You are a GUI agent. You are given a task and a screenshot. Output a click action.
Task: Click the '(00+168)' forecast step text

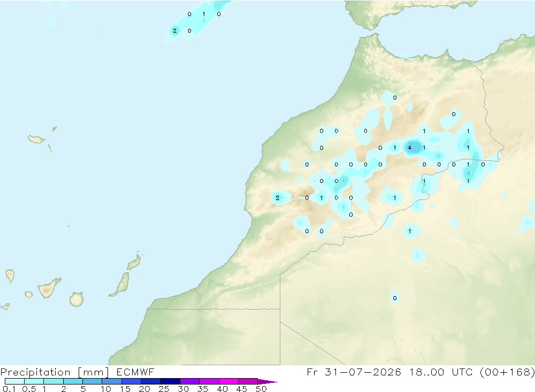[x=507, y=372]
